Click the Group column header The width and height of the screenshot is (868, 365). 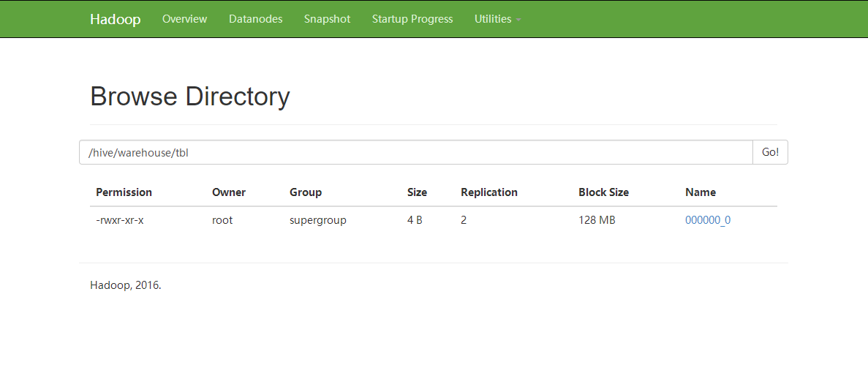306,192
